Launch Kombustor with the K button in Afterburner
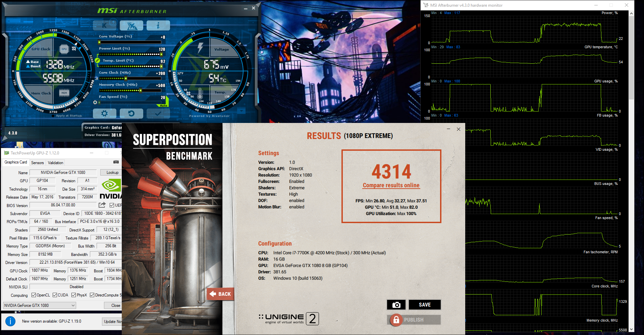Screen dimensions: 644x335 click(105, 25)
